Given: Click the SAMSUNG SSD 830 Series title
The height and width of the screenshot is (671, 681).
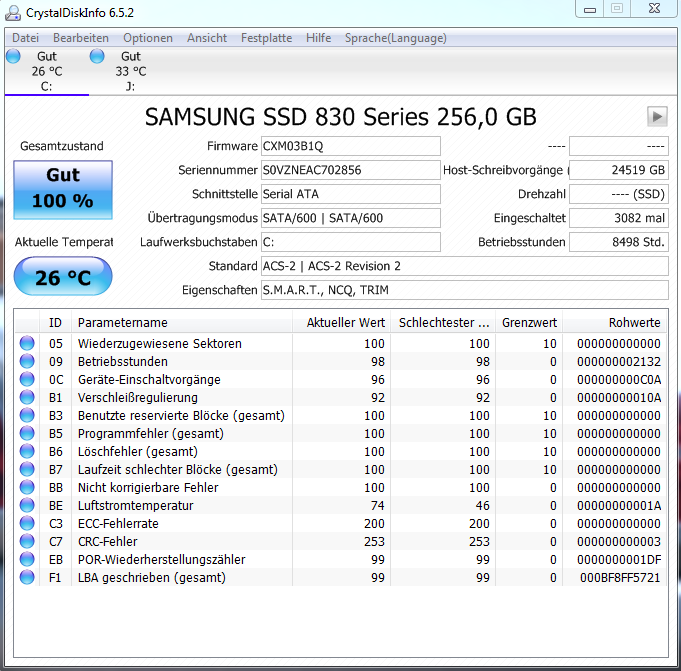Looking at the screenshot, I should (x=340, y=117).
